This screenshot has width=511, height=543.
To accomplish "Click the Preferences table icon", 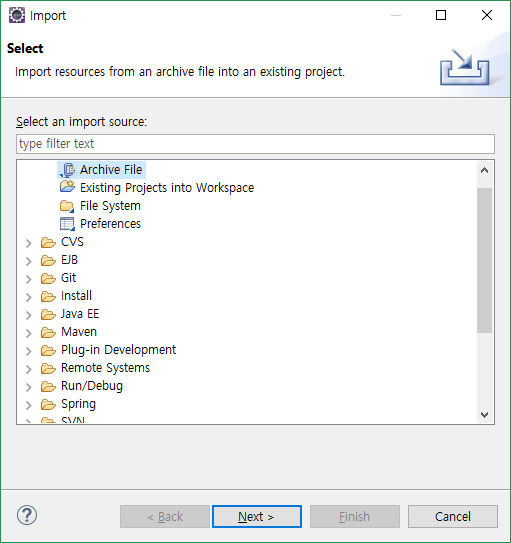I will click(67, 224).
